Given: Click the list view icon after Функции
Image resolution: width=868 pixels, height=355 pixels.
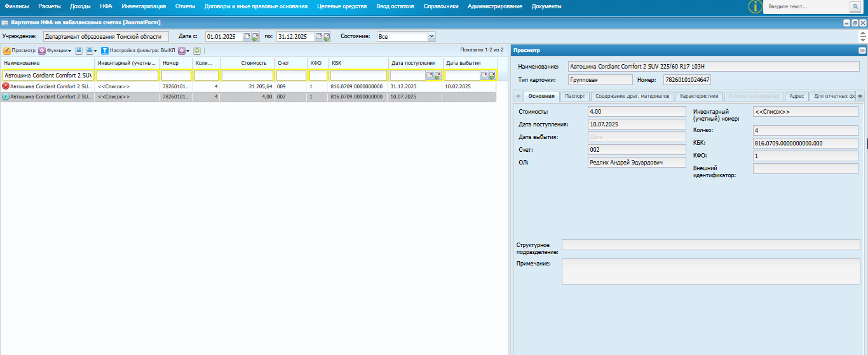Looking at the screenshot, I should (x=79, y=50).
